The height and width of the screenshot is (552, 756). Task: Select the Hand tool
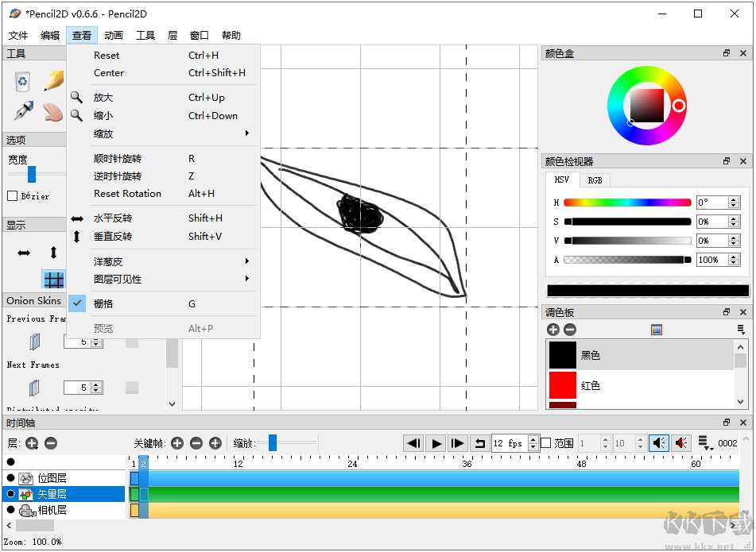click(x=52, y=111)
